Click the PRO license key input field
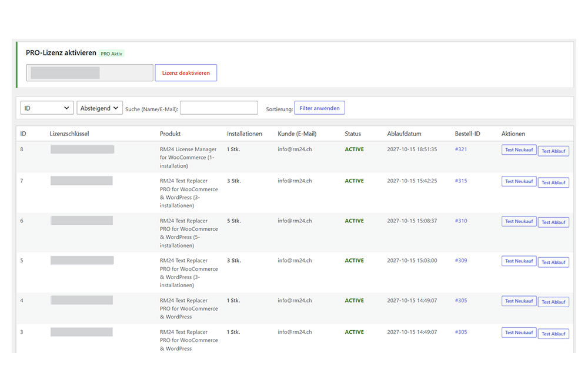The image size is (588, 392). [89, 73]
